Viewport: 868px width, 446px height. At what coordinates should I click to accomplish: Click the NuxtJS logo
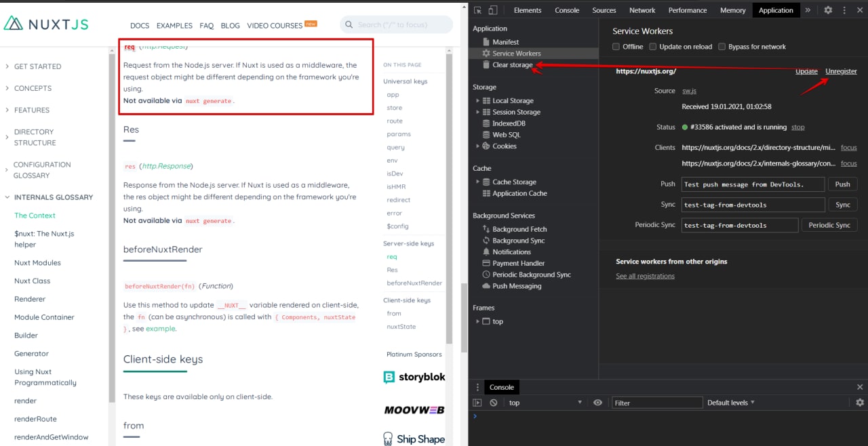click(46, 24)
